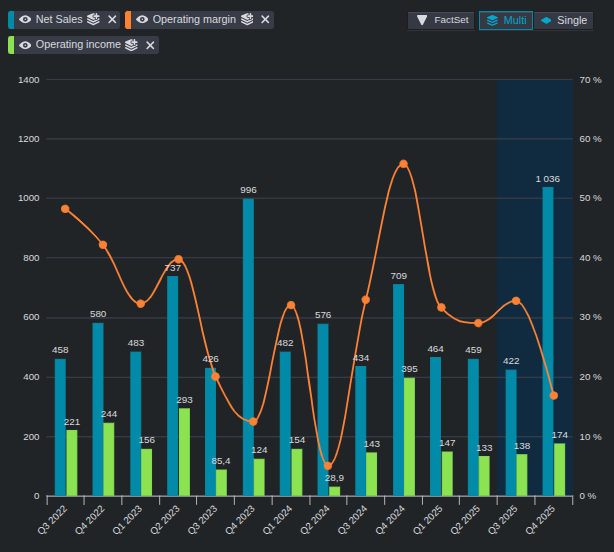Click the Q3 2025 axis label
The height and width of the screenshot is (552, 614).
(503, 520)
